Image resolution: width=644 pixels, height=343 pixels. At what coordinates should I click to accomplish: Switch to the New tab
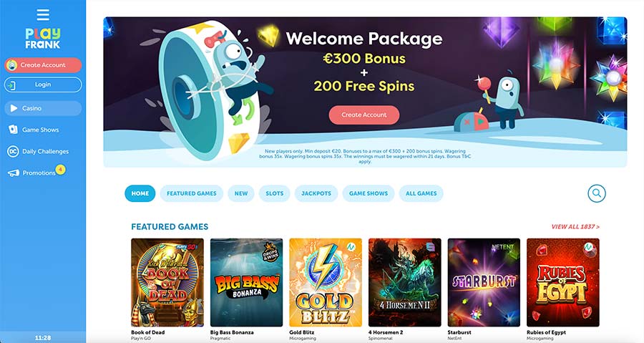click(x=241, y=193)
